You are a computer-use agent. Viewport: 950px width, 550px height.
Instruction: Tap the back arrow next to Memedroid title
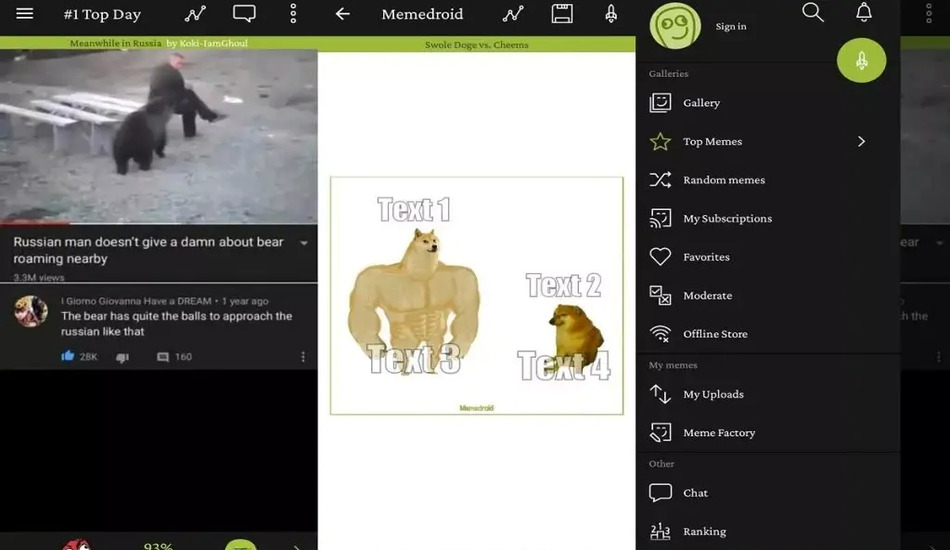tap(343, 14)
